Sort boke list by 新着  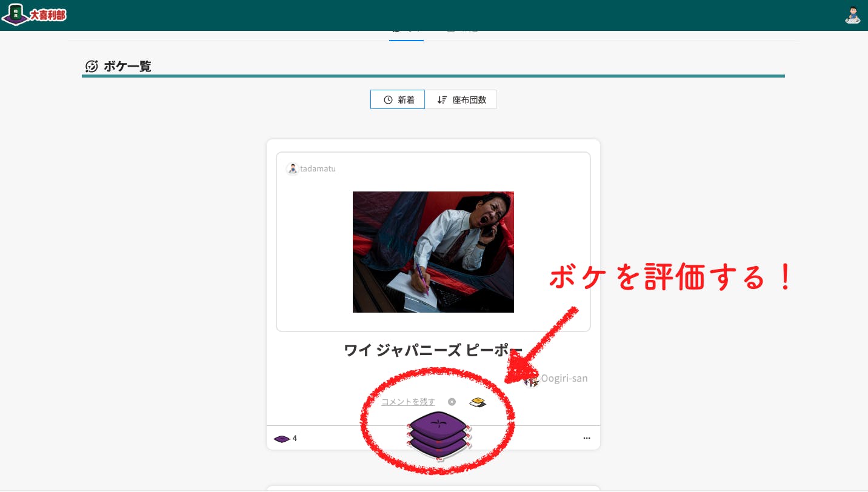click(398, 100)
